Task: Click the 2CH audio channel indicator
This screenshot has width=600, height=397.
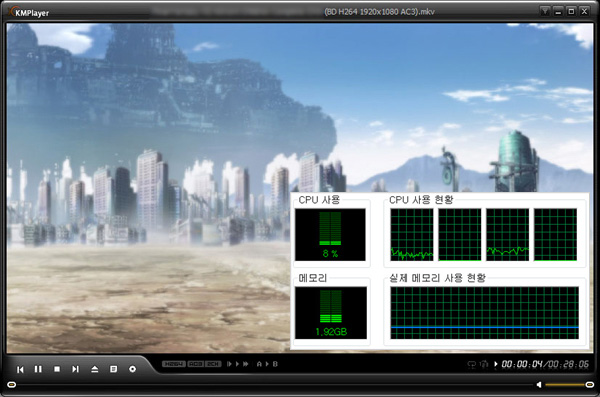Action: 214,364
